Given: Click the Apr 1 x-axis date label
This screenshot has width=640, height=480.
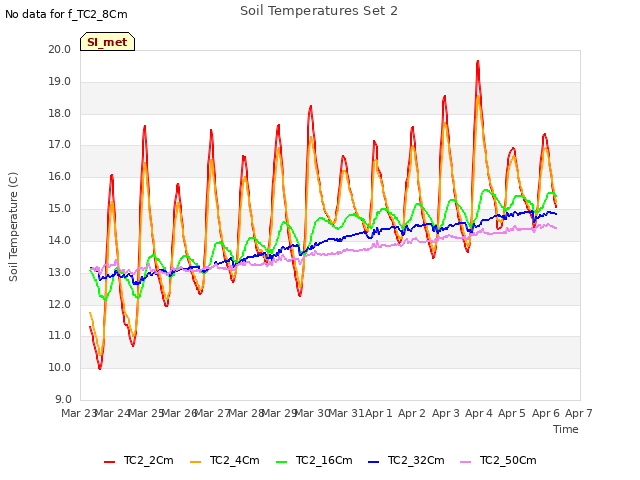Looking at the screenshot, I should pos(378,413).
